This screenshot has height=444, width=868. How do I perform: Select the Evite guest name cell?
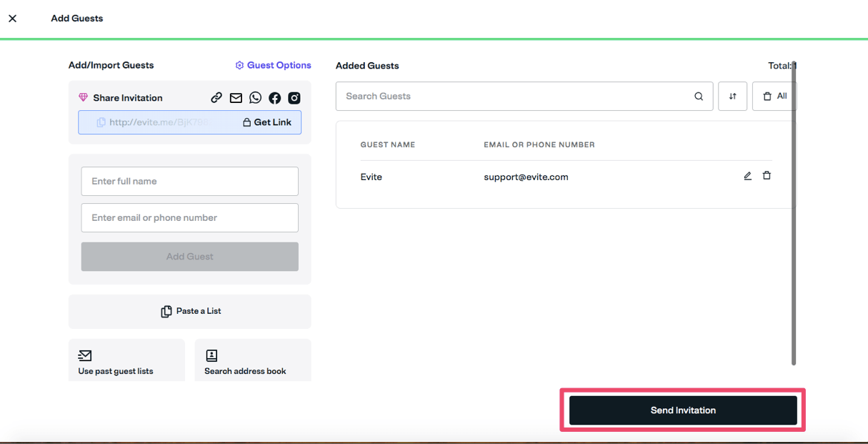point(371,177)
